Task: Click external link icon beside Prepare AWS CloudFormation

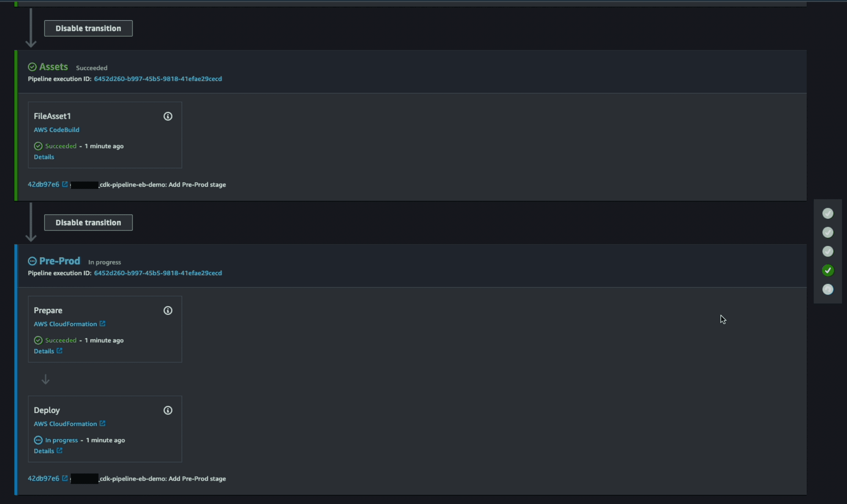Action: pos(102,324)
